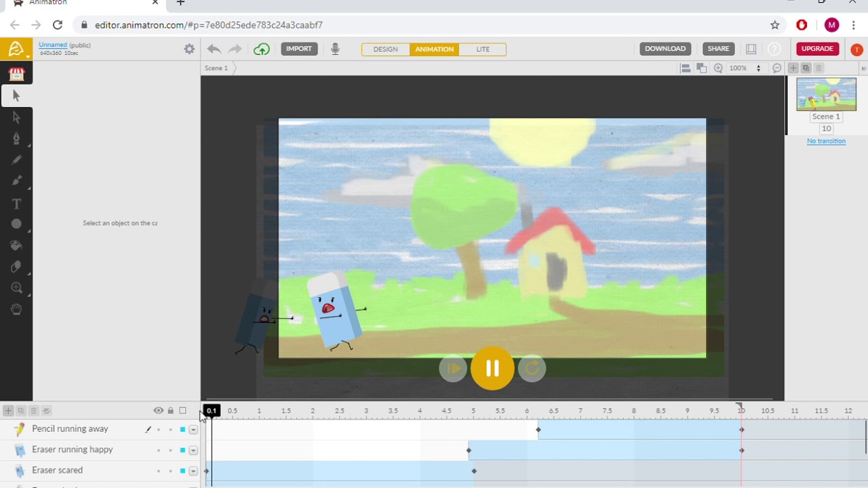The image size is (868, 488).
Task: Select the Zoom tool in toolbar
Action: [16, 288]
